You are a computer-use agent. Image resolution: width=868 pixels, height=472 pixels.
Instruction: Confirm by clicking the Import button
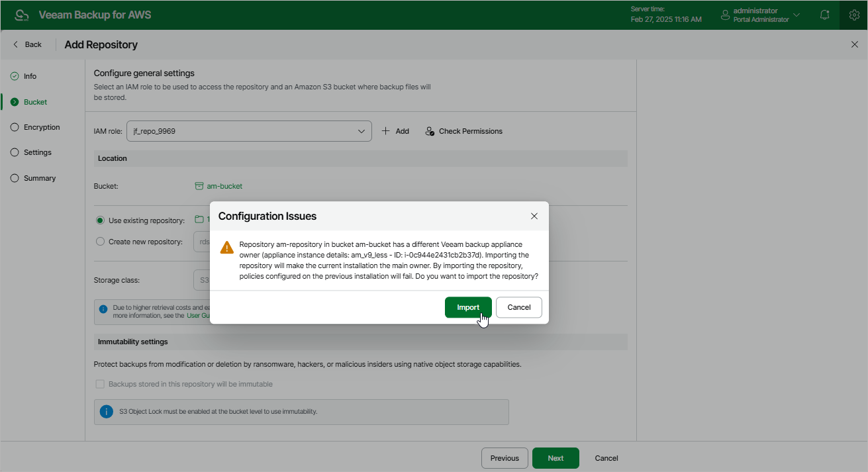click(x=468, y=307)
